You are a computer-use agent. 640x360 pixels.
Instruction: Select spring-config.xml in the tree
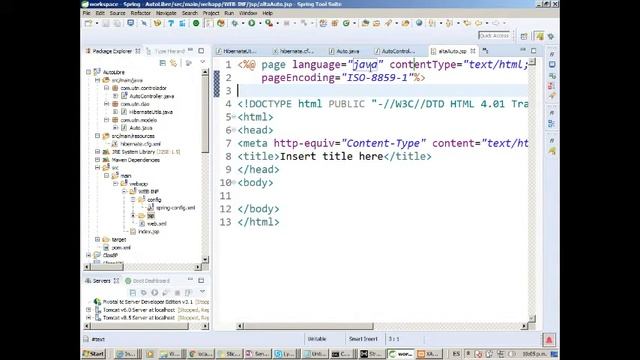click(176, 208)
